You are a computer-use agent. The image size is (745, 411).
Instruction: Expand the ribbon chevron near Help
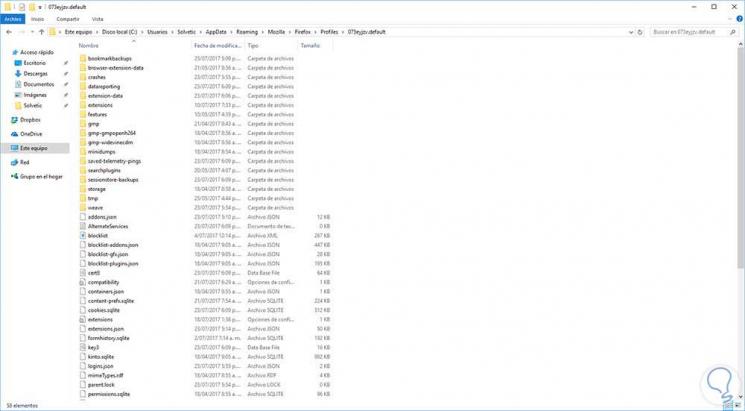click(x=730, y=19)
